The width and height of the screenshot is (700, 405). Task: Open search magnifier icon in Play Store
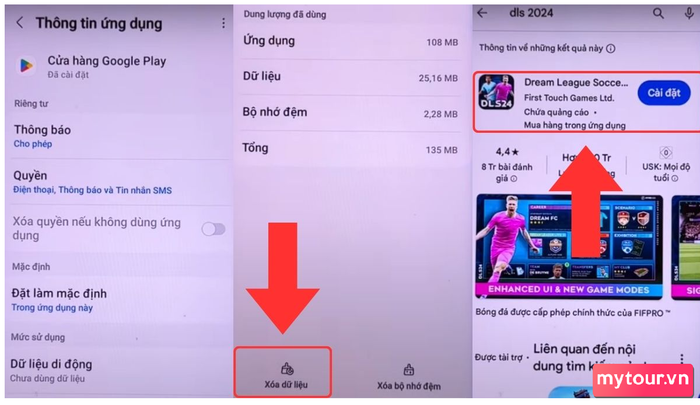[x=658, y=13]
